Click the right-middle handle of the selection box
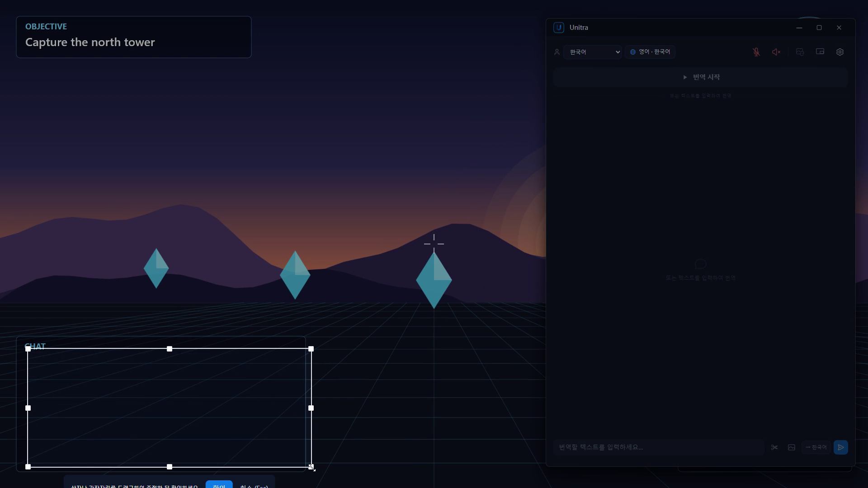This screenshot has width=868, height=488. [311, 408]
